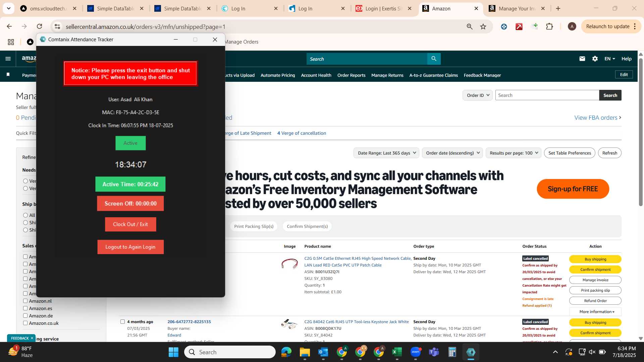This screenshot has width=644, height=362.
Task: Open Date Range Last 365 days dropdown
Action: coord(386,153)
